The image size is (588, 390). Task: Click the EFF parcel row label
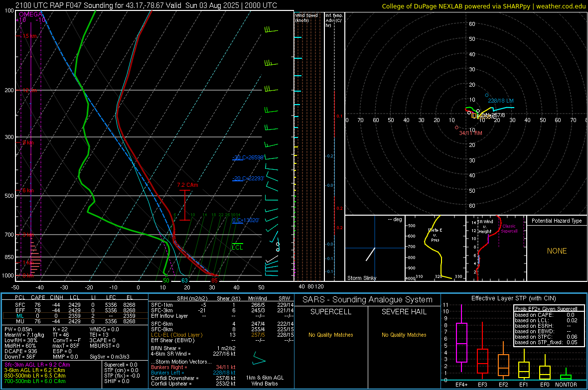(x=20, y=310)
